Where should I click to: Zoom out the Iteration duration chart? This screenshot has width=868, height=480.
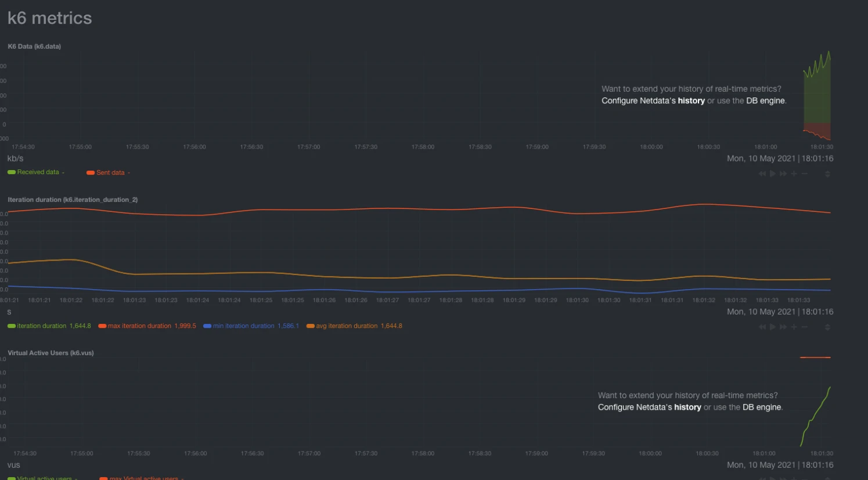[x=804, y=327]
